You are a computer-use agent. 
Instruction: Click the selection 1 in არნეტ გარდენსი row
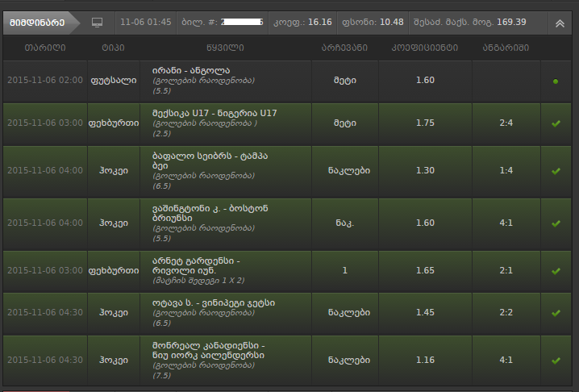(344, 271)
